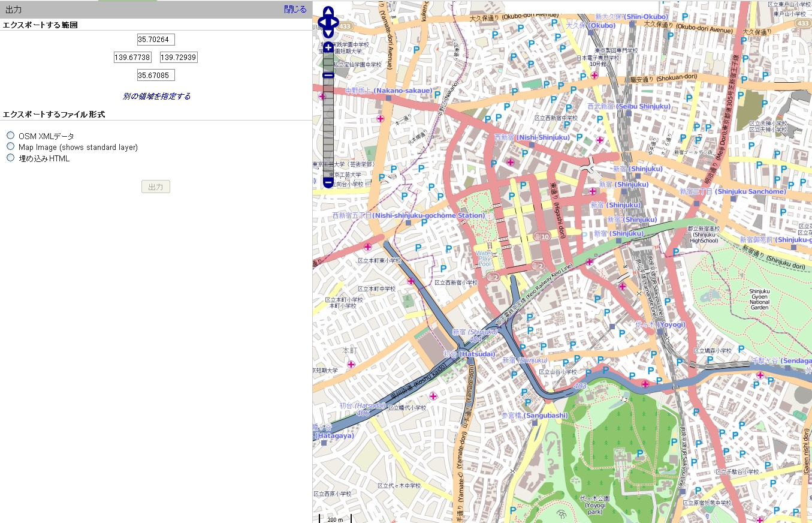Viewport: 812px width, 523px height.
Task: Select the Map Image (shows standard layer) option
Action: click(10, 146)
